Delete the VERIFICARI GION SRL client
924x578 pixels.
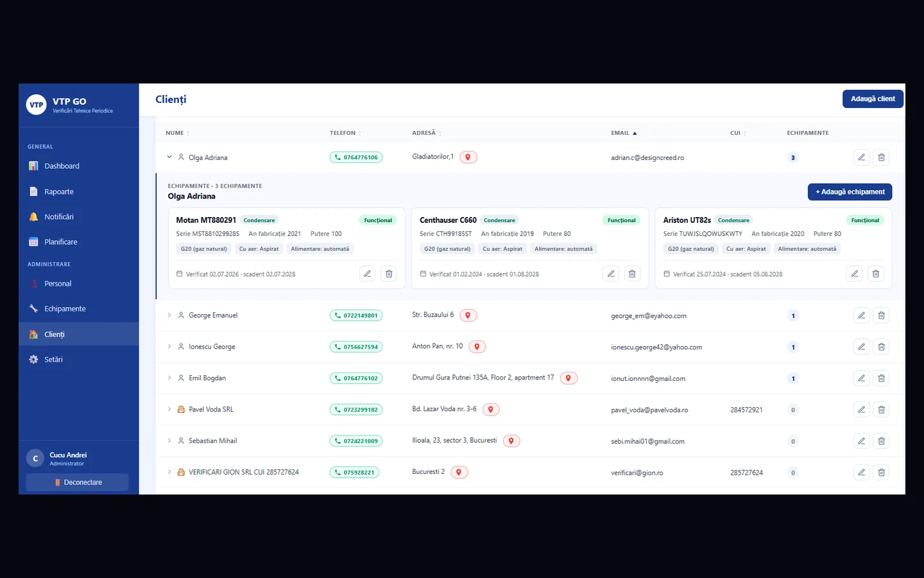click(882, 473)
